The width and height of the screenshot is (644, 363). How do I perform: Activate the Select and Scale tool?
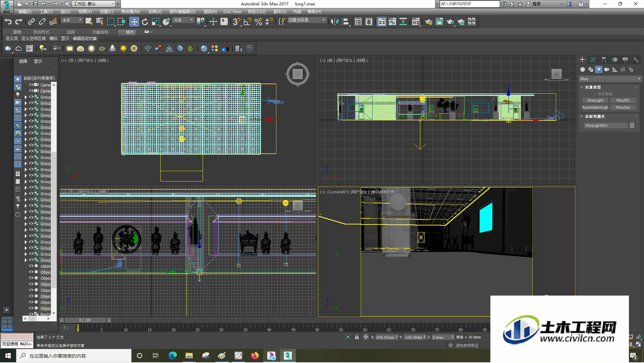[x=156, y=22]
